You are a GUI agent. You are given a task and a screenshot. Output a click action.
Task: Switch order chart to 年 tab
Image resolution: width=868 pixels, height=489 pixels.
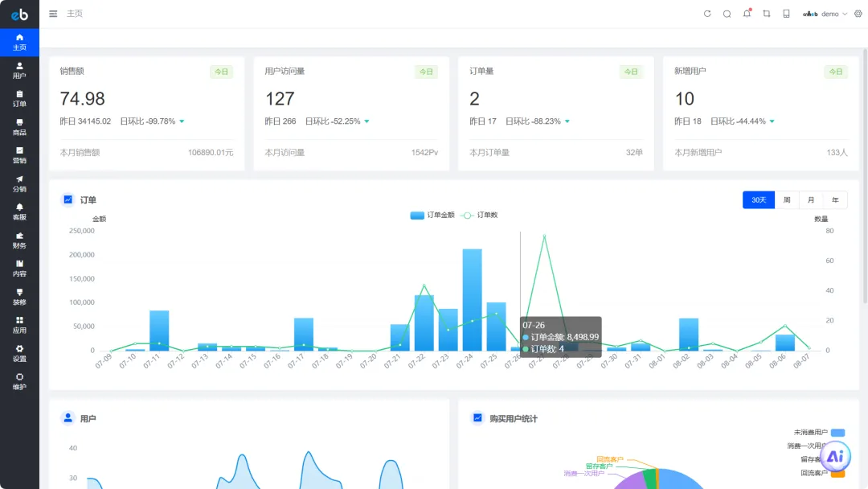tap(835, 200)
